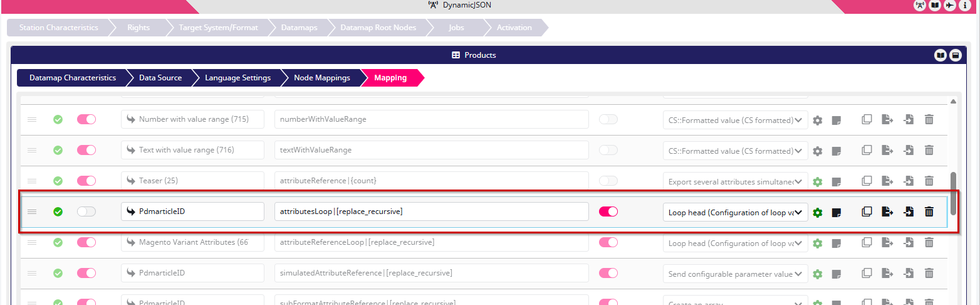Toggle off the Teaser (25) row switch
The height and width of the screenshot is (305, 980).
pyautogui.click(x=86, y=181)
